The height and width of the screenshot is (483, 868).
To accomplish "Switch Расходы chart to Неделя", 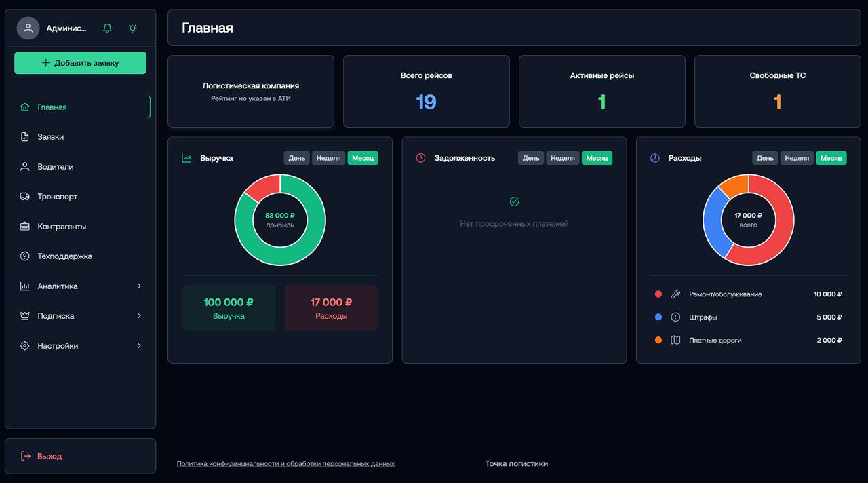I will click(797, 158).
